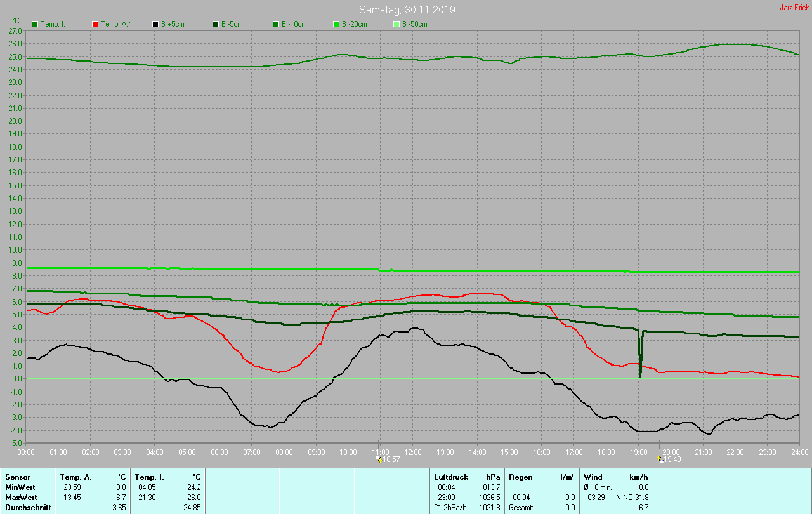Click the '1021.8' average pressure value
Viewport: 812px width, 514px height.
(x=489, y=508)
